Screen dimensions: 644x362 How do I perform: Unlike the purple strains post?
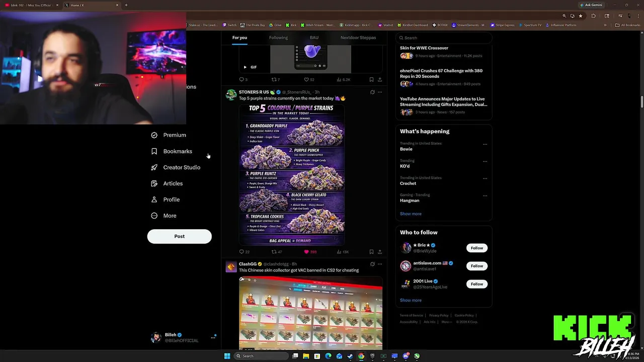(x=310, y=252)
